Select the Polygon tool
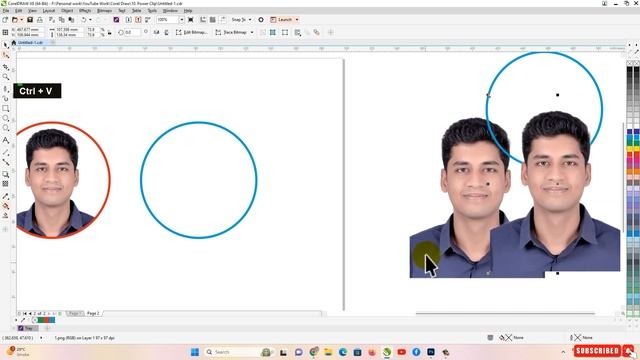This screenshot has width=640, height=360. (x=6, y=128)
